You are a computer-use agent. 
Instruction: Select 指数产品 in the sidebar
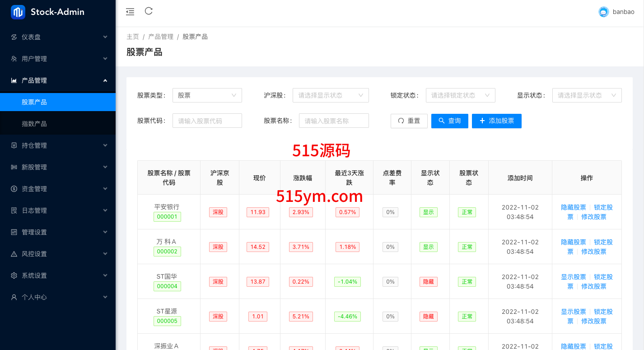[34, 124]
